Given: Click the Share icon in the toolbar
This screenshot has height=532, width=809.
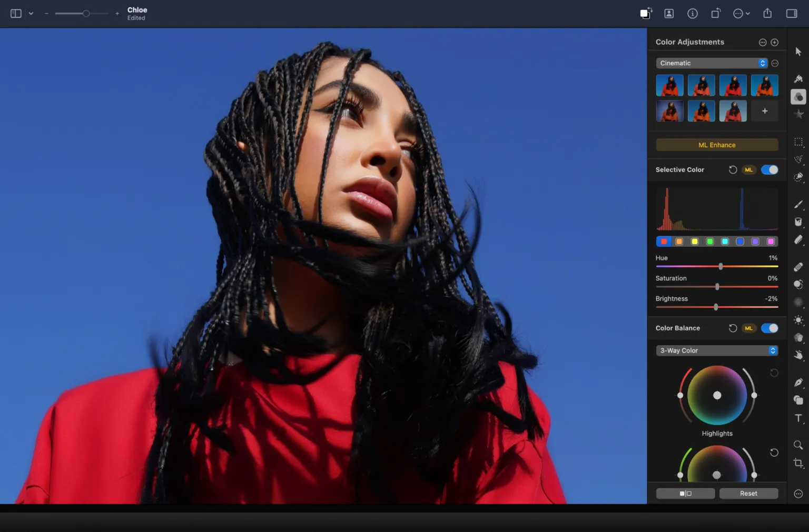Looking at the screenshot, I should pyautogui.click(x=767, y=13).
